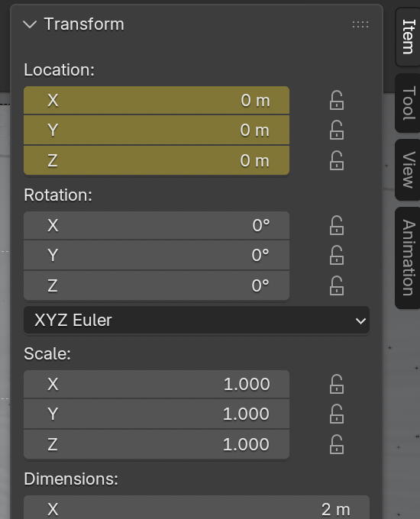Select Rotation Y field value
The height and width of the screenshot is (519, 420).
157,255
